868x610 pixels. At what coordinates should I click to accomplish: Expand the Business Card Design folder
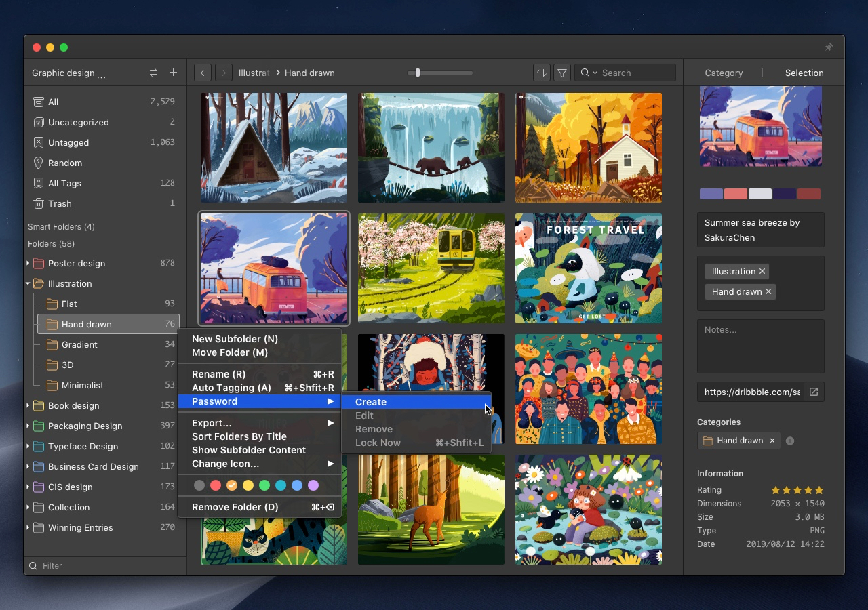(x=28, y=466)
